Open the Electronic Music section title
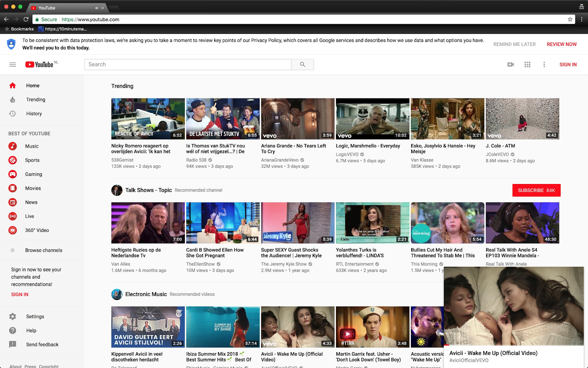The width and height of the screenshot is (588, 368). click(146, 294)
